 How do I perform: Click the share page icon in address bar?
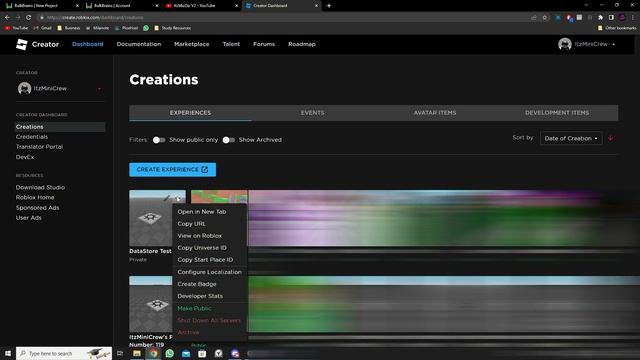pyautogui.click(x=534, y=18)
